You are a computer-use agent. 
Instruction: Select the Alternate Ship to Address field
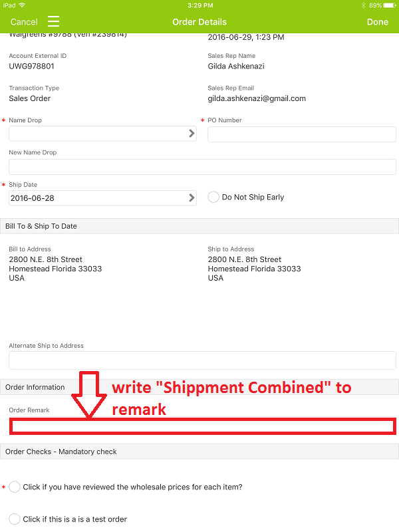(202, 360)
